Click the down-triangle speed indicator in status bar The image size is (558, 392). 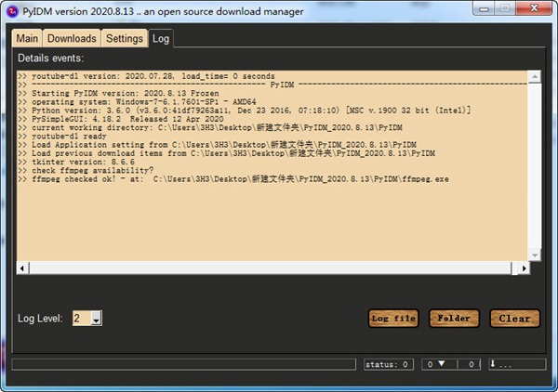tap(441, 363)
